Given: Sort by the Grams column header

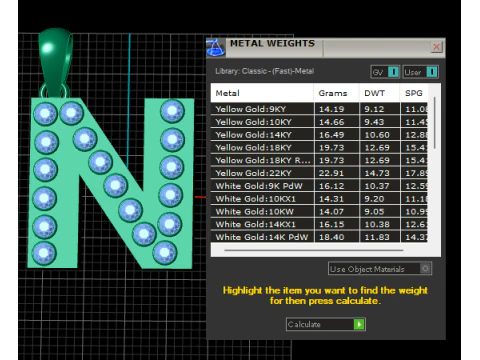Looking at the screenshot, I should coord(336,93).
